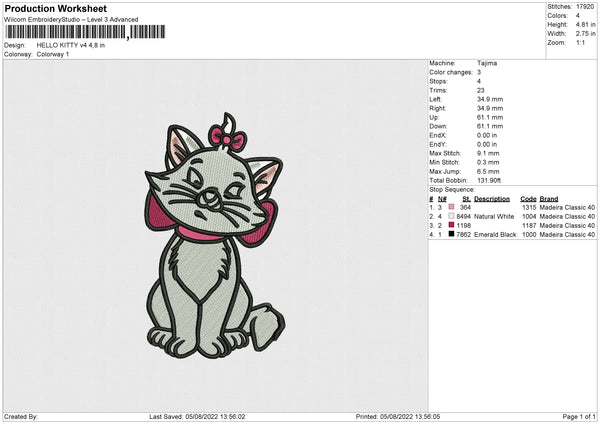This screenshot has height=424, width=600.
Task: Click the Height value 4.81 in
Action: coord(585,24)
